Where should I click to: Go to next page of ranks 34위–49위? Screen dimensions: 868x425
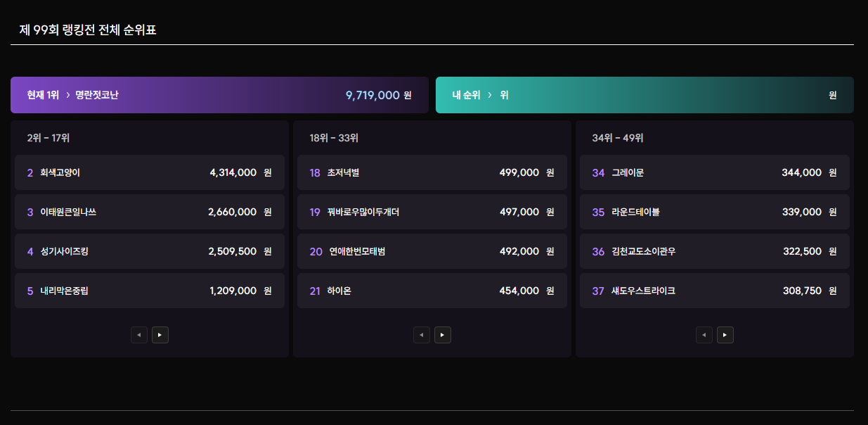pyautogui.click(x=725, y=335)
